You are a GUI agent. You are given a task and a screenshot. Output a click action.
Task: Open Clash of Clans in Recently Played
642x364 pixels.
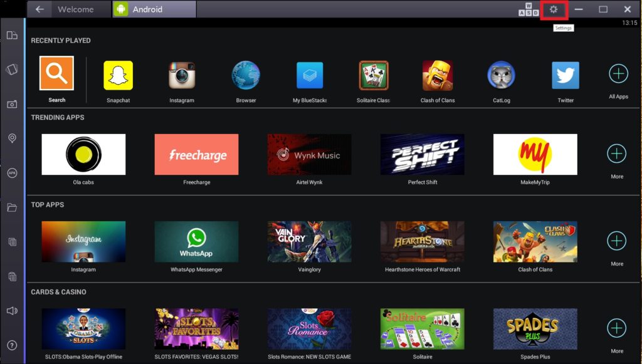point(438,75)
